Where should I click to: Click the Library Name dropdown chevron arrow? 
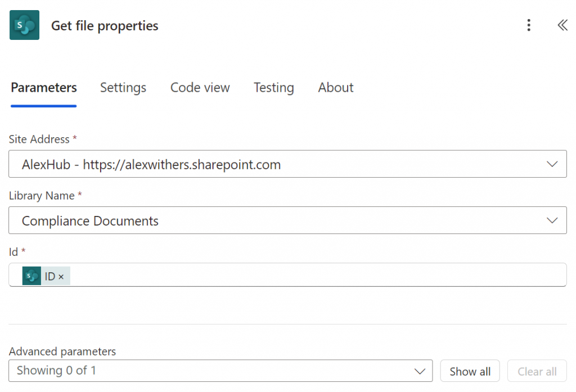click(552, 220)
